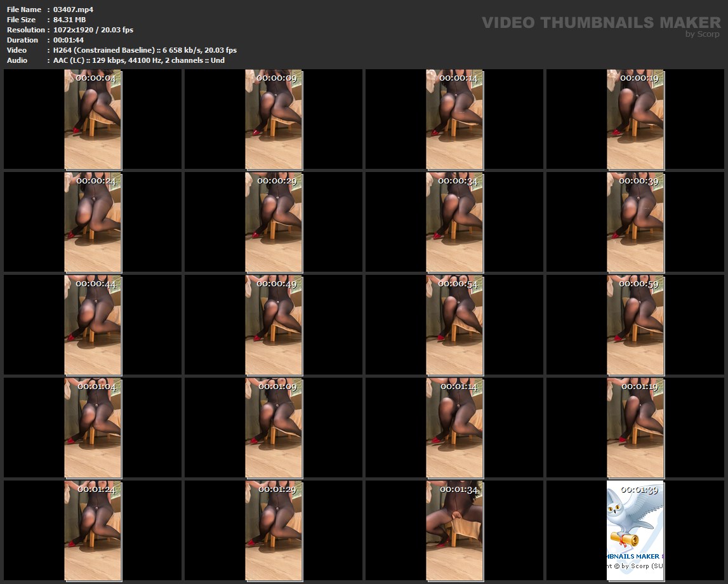Select the thumbnail at 00:01:04
Screen dimensions: 728x584
(93, 428)
